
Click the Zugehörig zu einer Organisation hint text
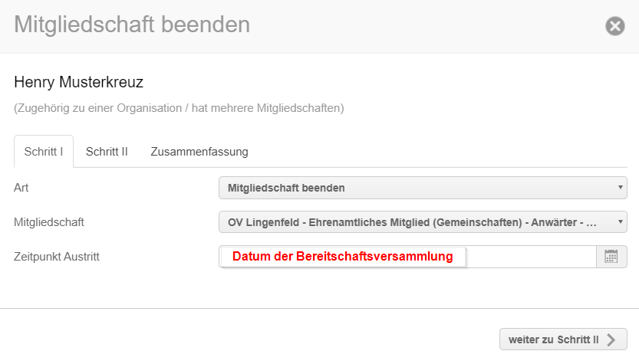click(179, 108)
